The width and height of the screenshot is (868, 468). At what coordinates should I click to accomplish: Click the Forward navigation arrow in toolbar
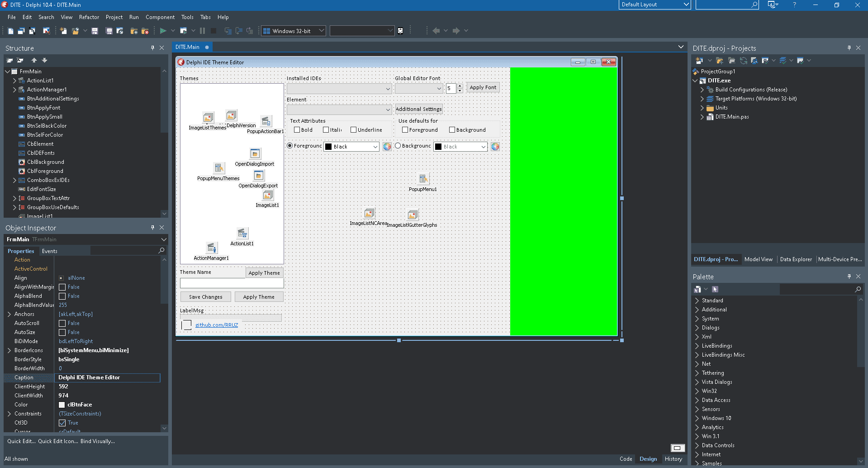click(456, 31)
